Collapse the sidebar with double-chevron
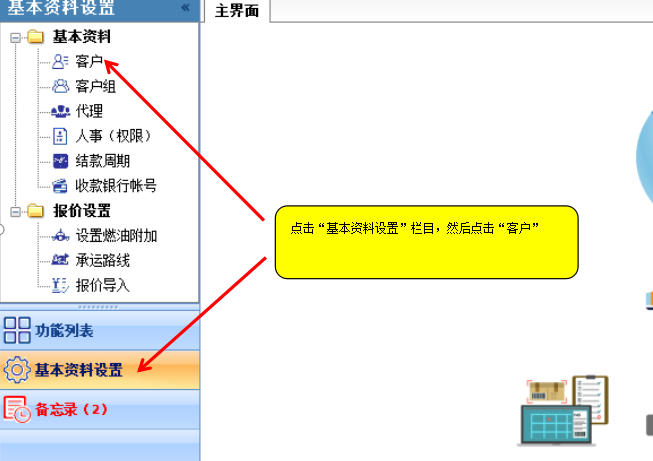653x461 pixels. point(185,8)
